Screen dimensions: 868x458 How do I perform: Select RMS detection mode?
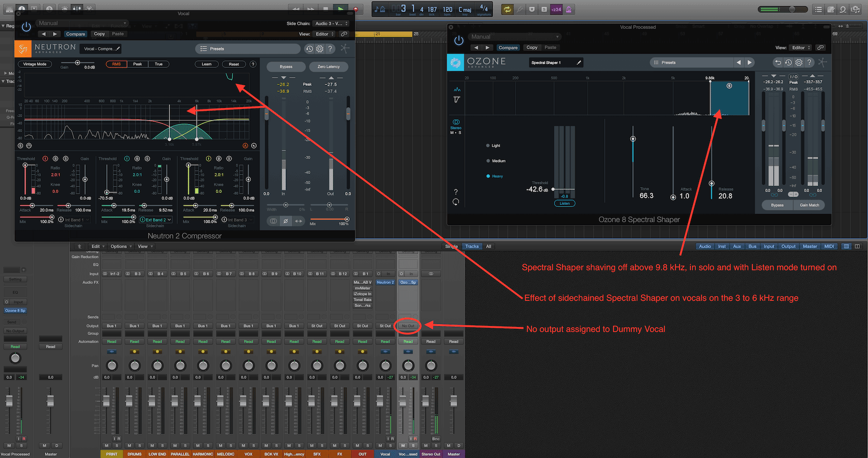point(116,64)
